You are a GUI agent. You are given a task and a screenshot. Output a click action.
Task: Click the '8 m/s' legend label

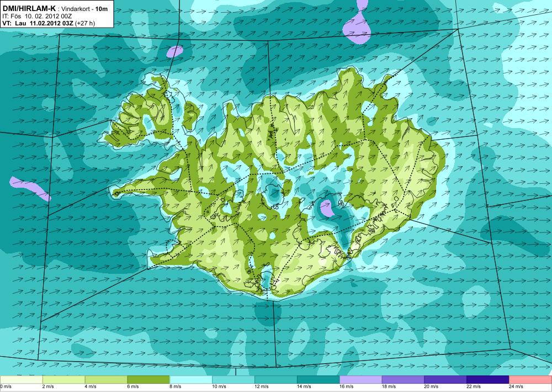click(176, 386)
